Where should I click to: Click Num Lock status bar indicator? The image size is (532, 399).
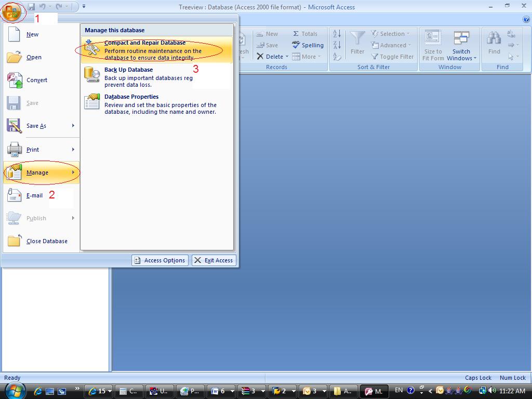(512, 378)
